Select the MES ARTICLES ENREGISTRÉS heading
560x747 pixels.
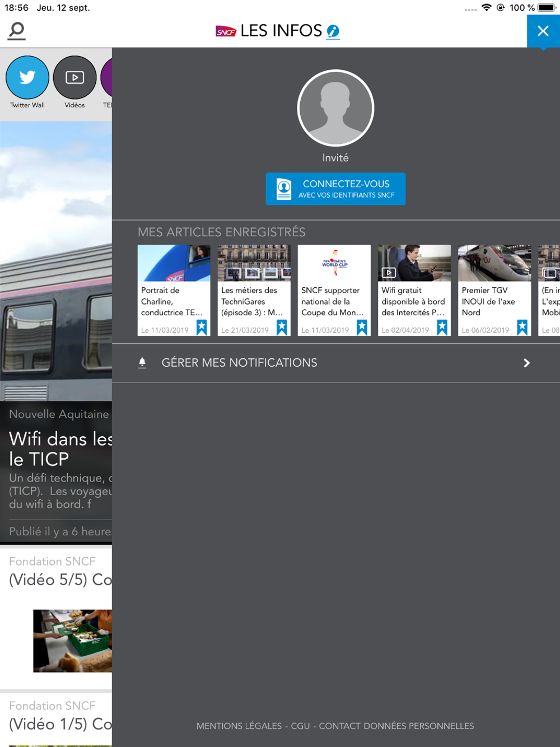(x=222, y=232)
